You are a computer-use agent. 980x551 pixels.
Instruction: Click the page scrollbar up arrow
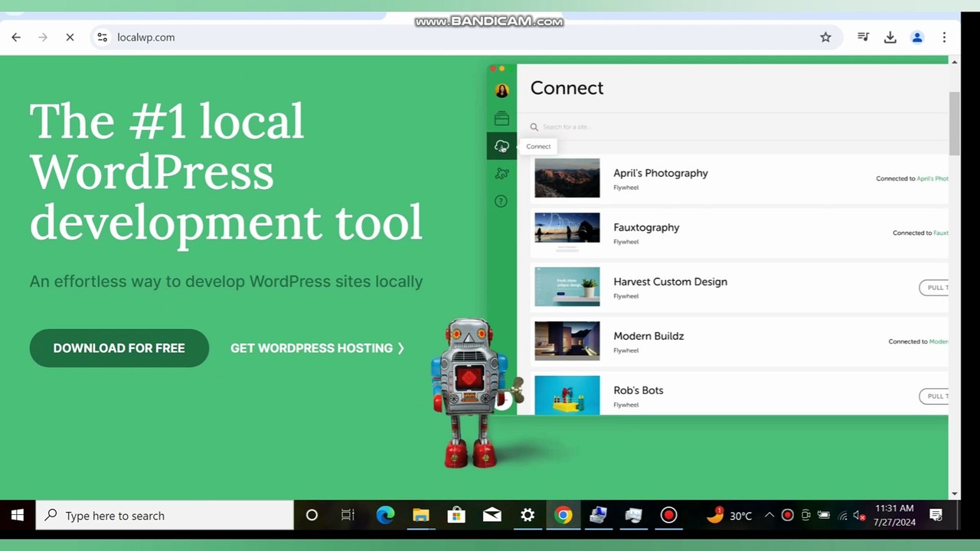pyautogui.click(x=954, y=62)
